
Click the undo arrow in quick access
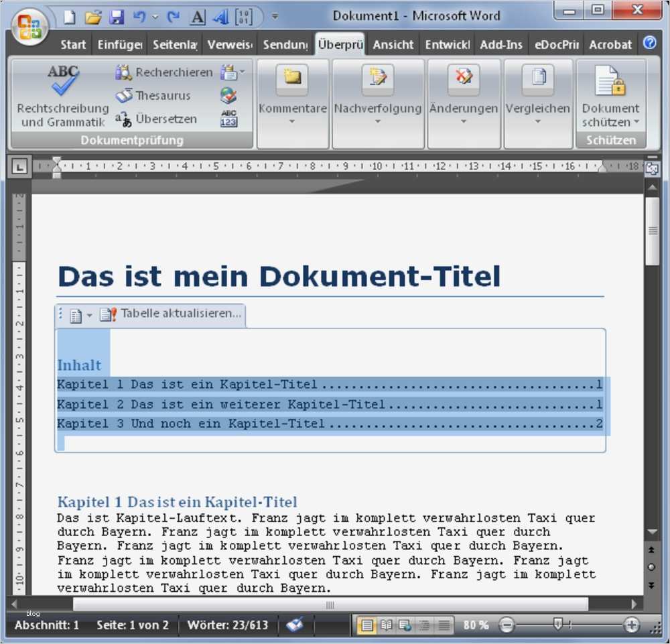139,17
